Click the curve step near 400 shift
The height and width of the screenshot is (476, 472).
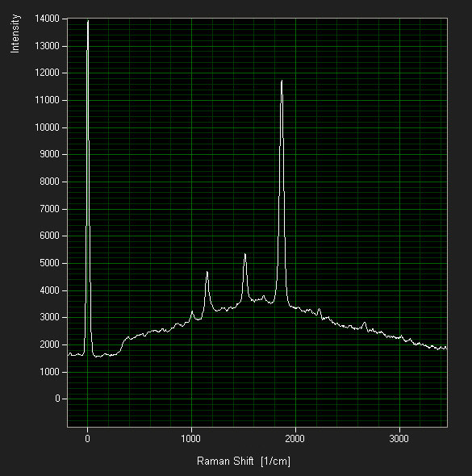pos(123,341)
